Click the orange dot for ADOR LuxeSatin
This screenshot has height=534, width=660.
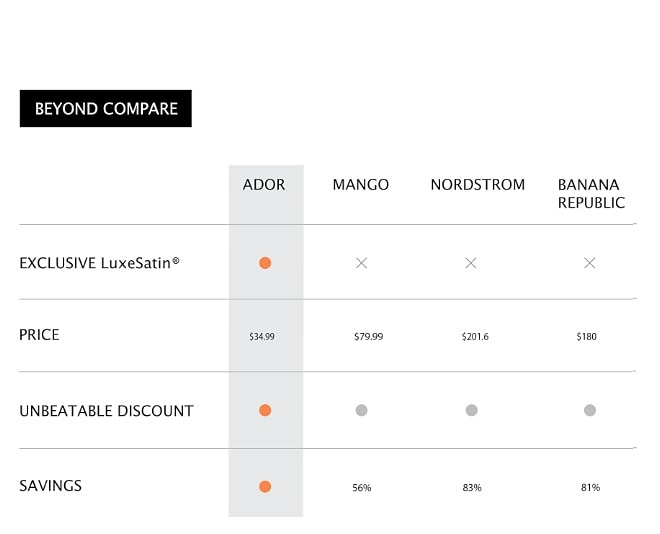(265, 263)
